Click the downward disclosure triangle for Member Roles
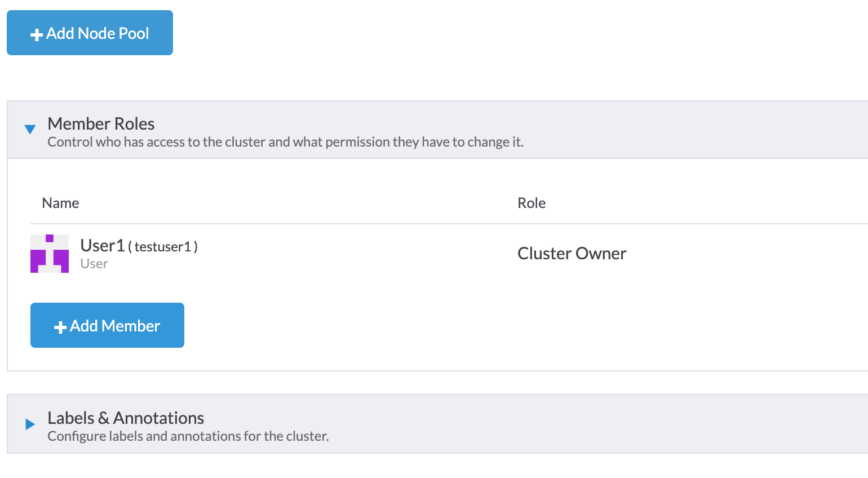This screenshot has height=478, width=868. click(x=29, y=129)
